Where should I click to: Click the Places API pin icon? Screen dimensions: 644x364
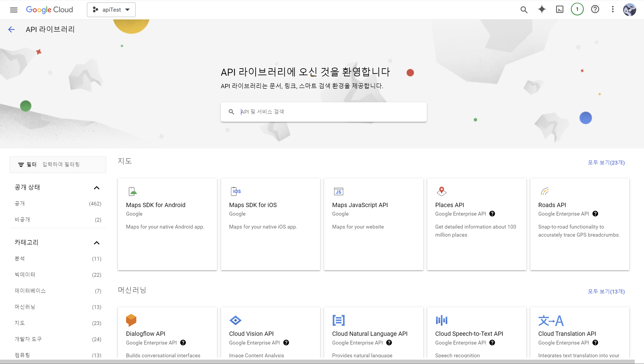click(442, 191)
